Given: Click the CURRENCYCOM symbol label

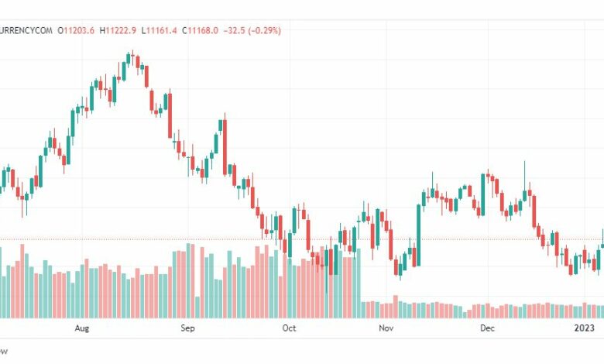Looking at the screenshot, I should (x=26, y=30).
